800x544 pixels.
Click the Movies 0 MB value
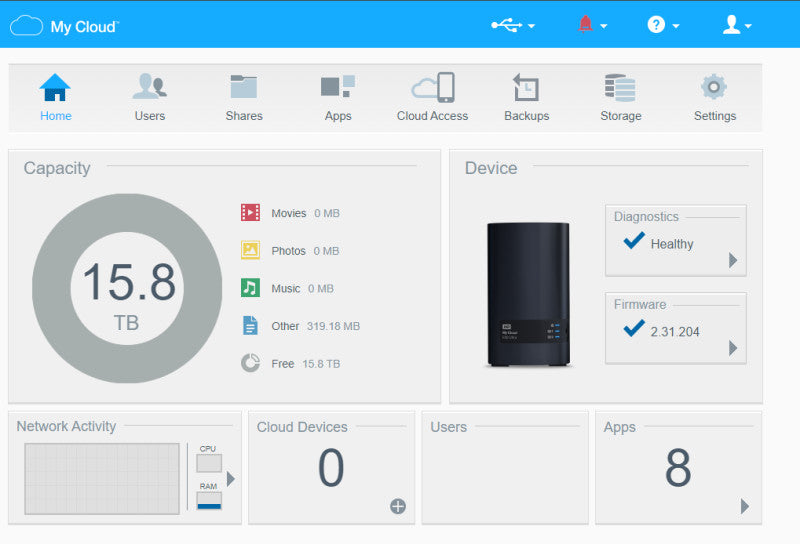coord(327,213)
